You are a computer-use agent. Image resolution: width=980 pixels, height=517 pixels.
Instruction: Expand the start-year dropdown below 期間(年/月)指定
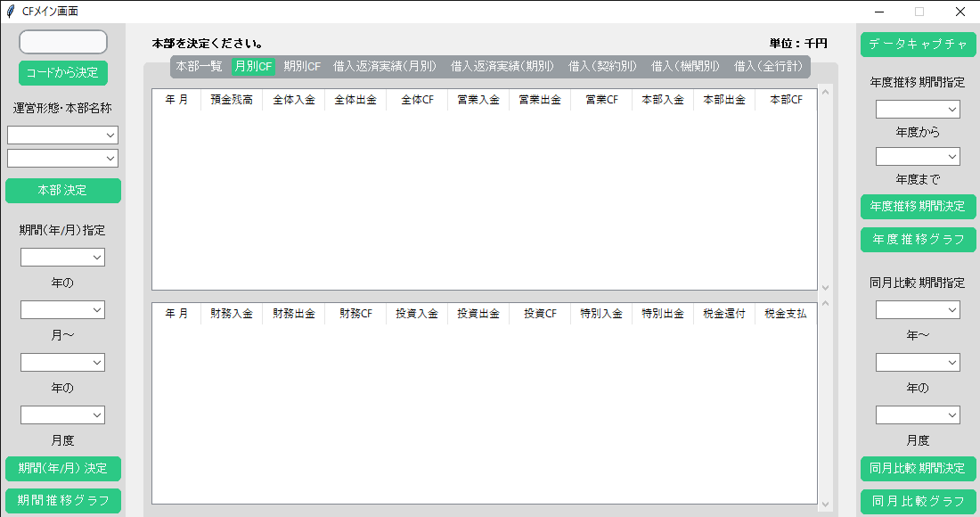point(62,257)
